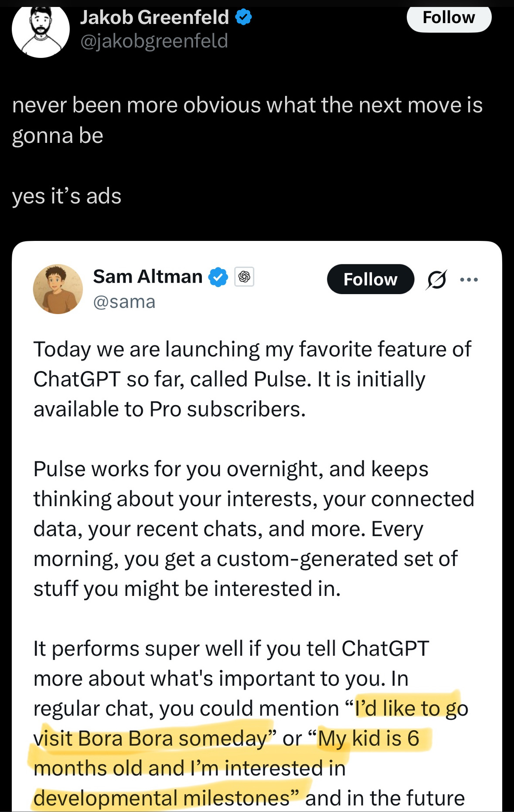
Task: Click the Sam Altman display name
Action: click(148, 277)
